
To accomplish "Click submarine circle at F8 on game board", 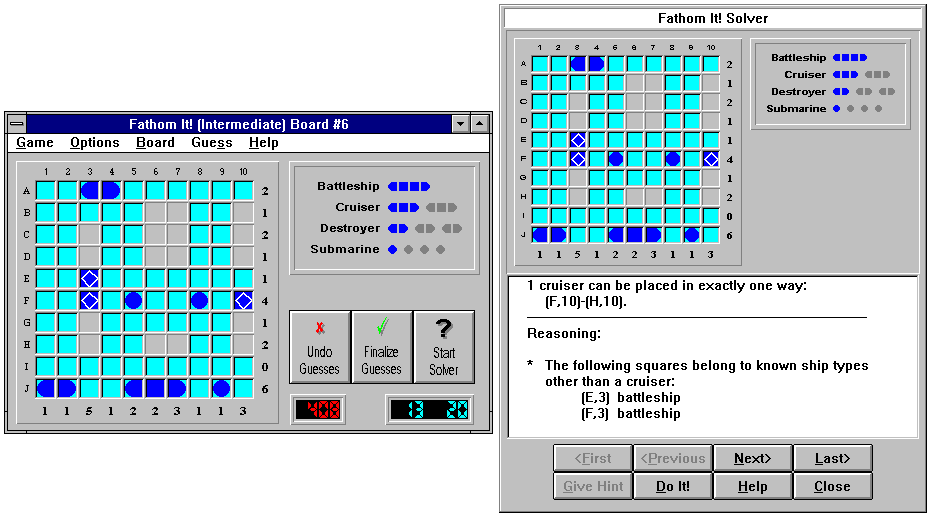I will [199, 301].
